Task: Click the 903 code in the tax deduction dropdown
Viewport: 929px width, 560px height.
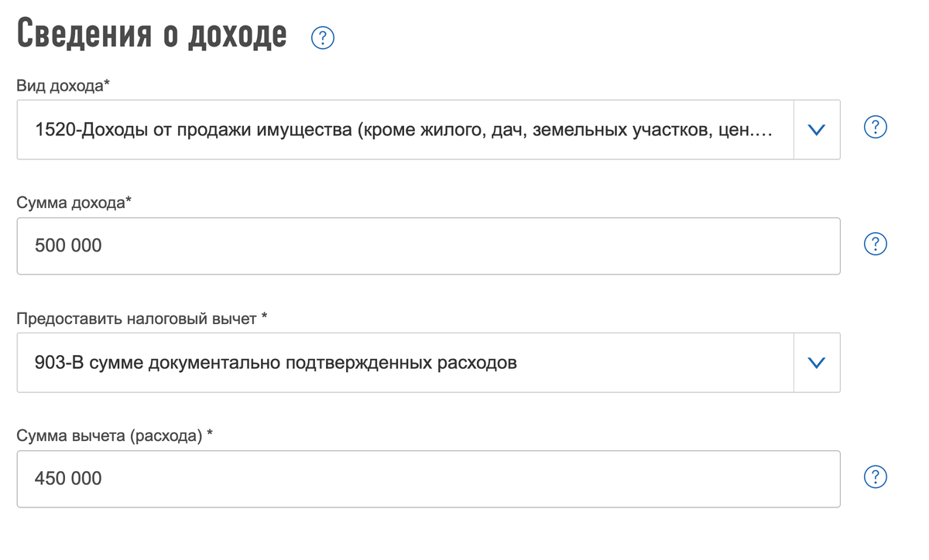Action: tap(47, 362)
